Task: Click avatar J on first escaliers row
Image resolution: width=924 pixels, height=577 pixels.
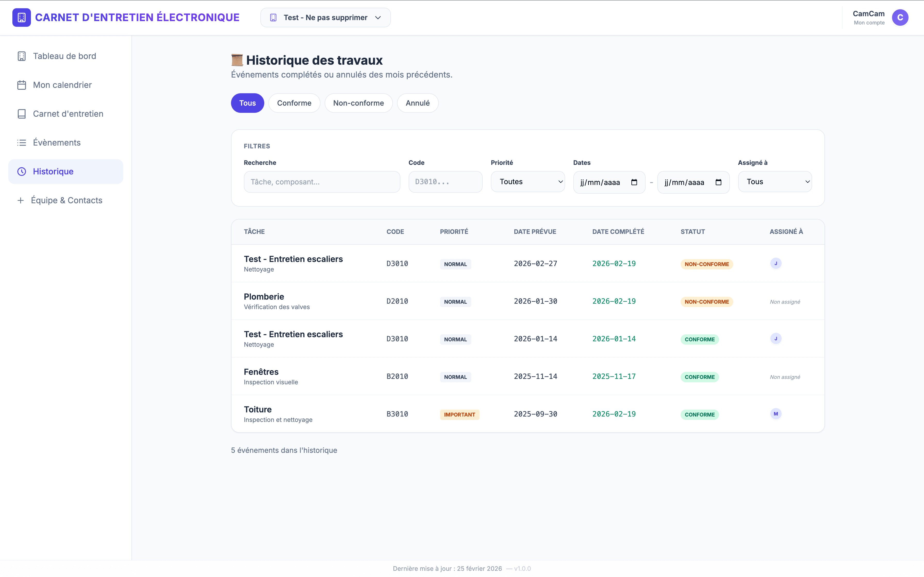Action: pos(775,263)
